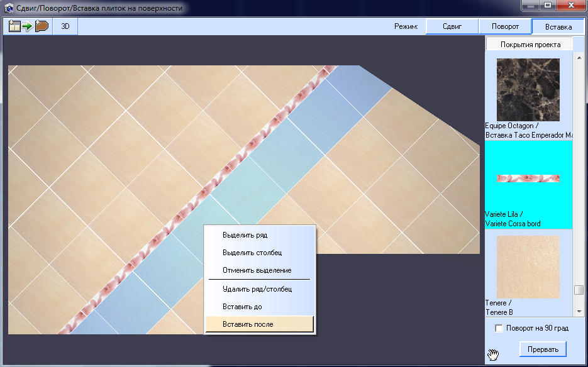Viewport: 588px width, 367px height.
Task: Click the coverings list scrollbar thumb
Action: [578, 290]
